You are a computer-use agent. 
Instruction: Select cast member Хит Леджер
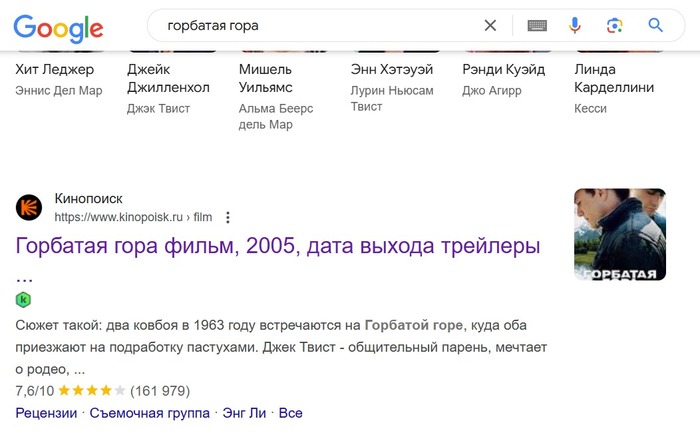coord(55,70)
